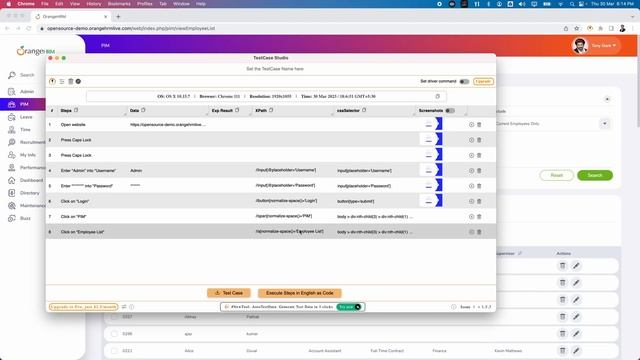
Task: Open macOS Spotlight search in menu bar
Action: 572,4
